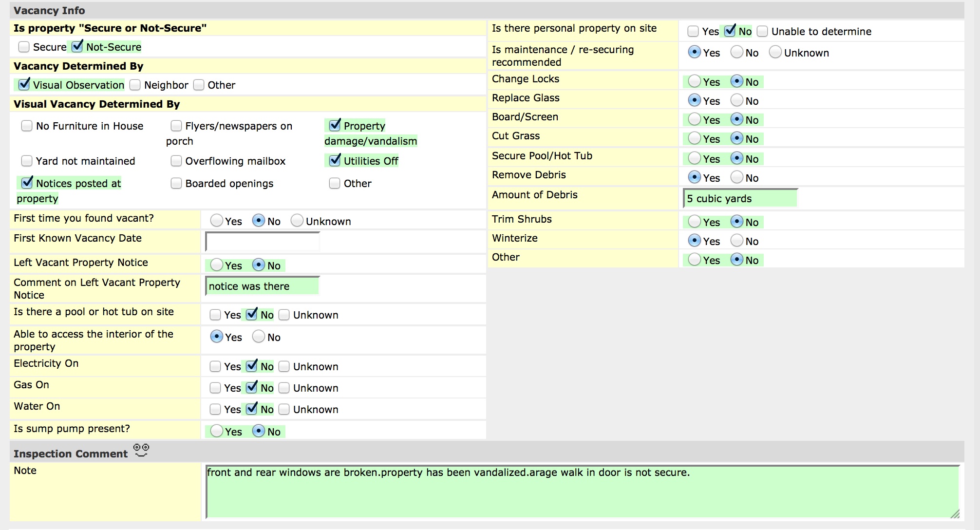The height and width of the screenshot is (530, 980).
Task: Grab the Note textarea resize handle
Action: (955, 514)
